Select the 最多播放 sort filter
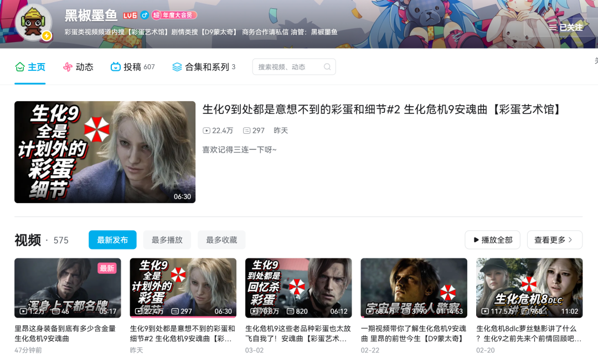 [x=167, y=240]
